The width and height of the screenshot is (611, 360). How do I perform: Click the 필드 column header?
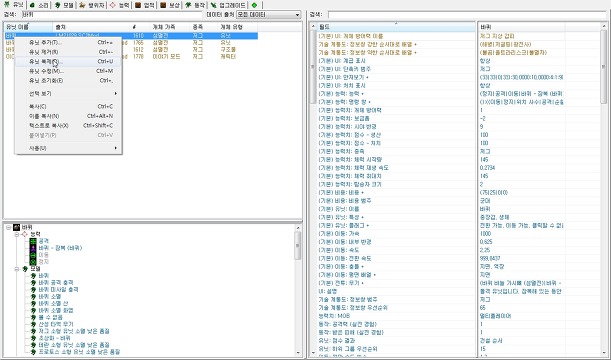pyautogui.click(x=396, y=27)
